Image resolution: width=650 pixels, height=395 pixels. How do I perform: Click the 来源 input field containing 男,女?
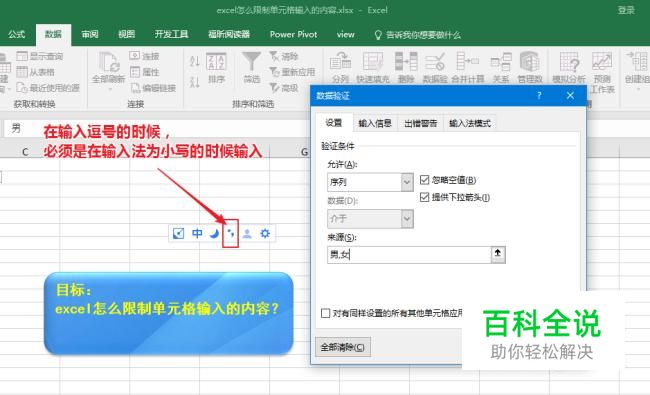click(409, 254)
